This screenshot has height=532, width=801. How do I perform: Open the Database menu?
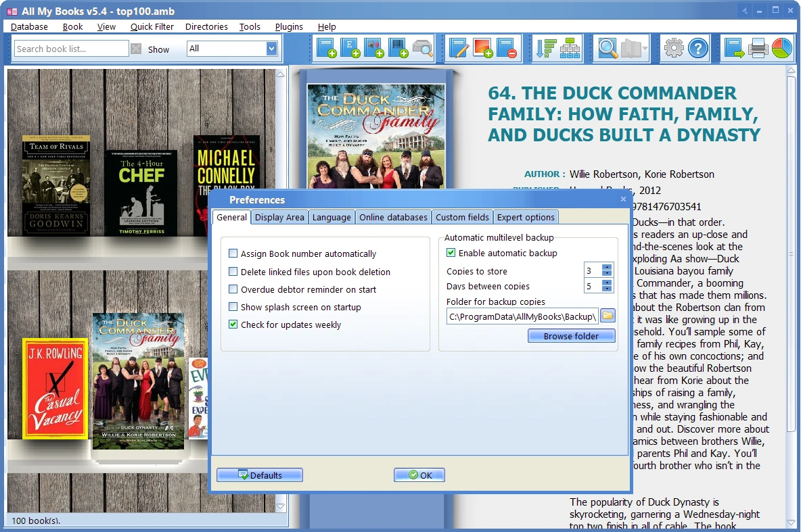coord(29,26)
